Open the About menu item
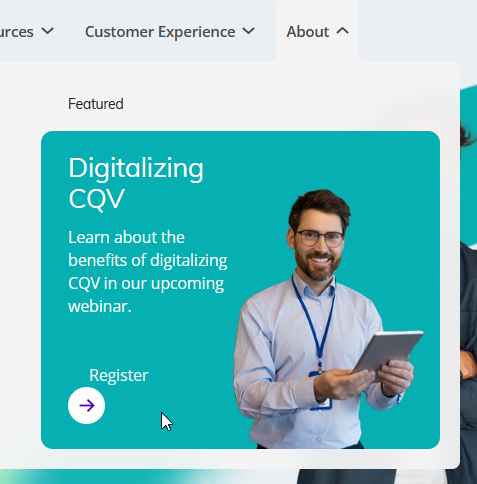This screenshot has width=477, height=484. (308, 32)
